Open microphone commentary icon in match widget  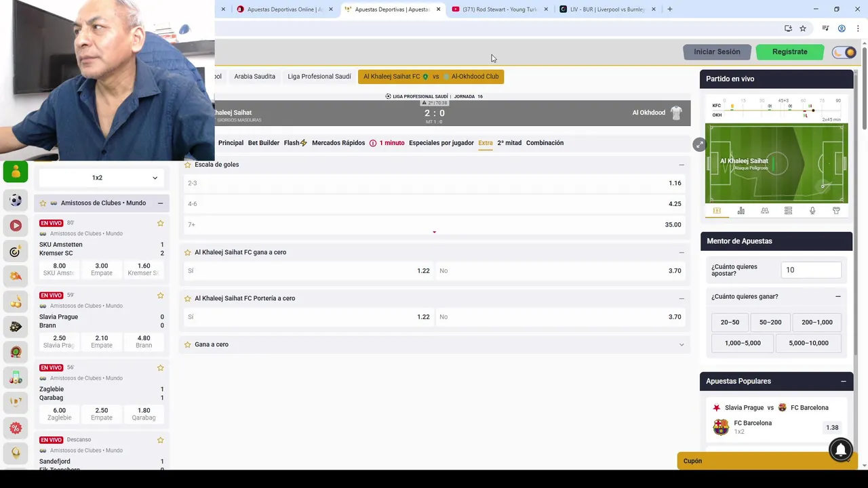(x=812, y=211)
